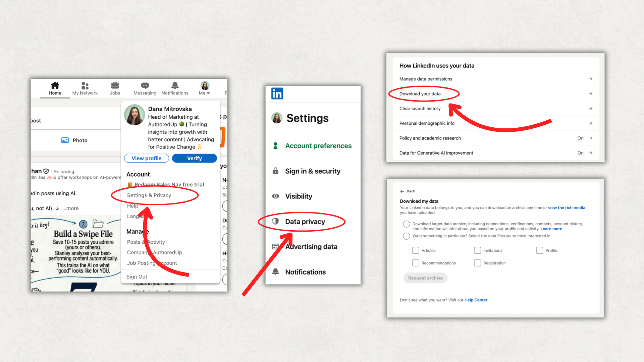Click the Photo image icon in post box

(x=65, y=140)
